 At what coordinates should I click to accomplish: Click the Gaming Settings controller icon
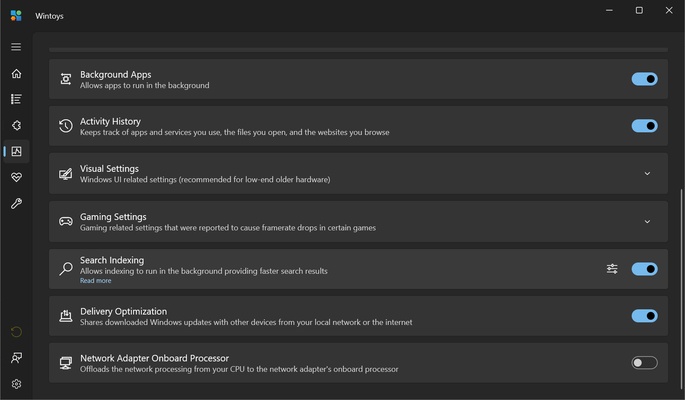tap(66, 221)
